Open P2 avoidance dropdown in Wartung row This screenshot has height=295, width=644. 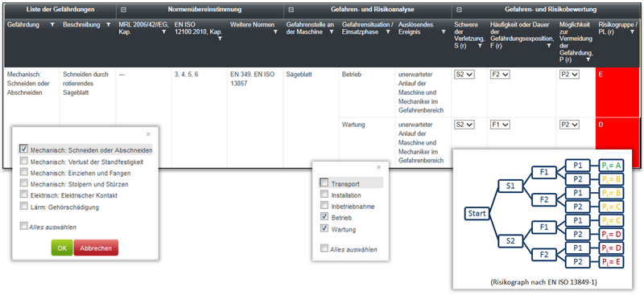(570, 124)
